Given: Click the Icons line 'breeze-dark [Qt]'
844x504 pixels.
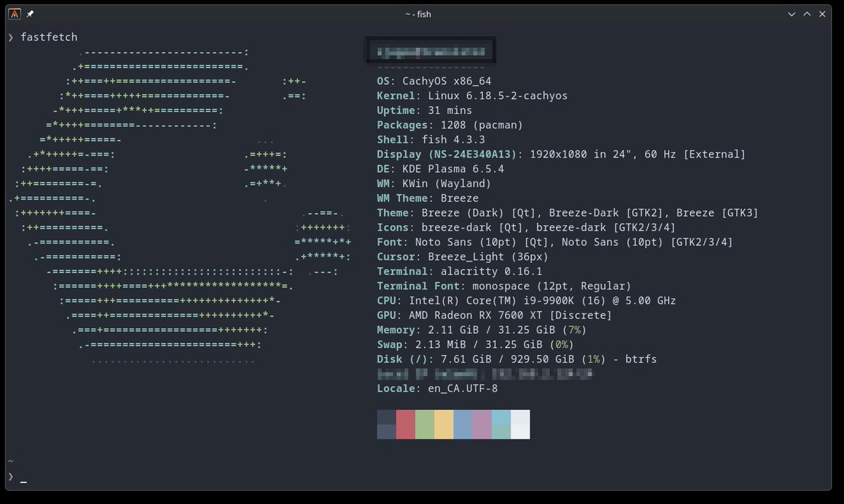Looking at the screenshot, I should click(526, 227).
